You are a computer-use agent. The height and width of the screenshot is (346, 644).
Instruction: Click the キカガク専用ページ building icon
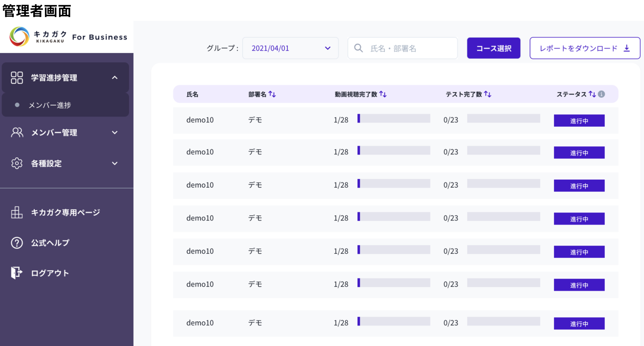tap(17, 212)
